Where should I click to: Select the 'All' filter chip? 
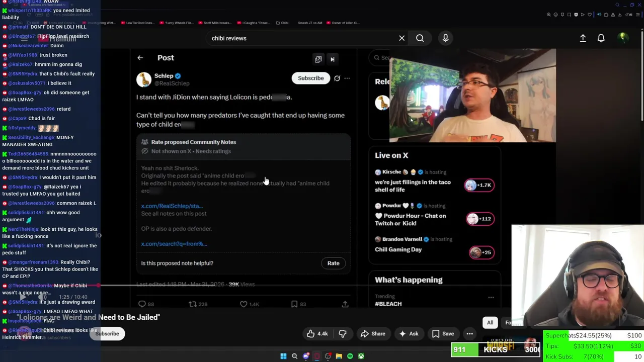pos(490,323)
